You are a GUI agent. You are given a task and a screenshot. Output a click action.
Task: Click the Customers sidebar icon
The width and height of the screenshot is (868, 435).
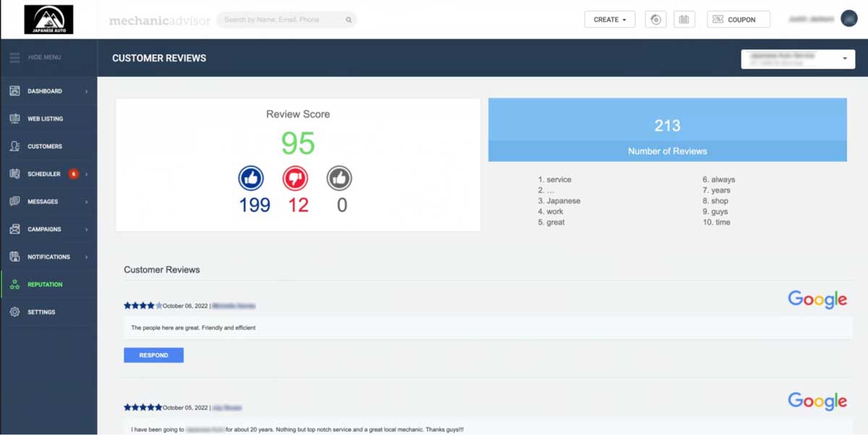[x=14, y=145]
